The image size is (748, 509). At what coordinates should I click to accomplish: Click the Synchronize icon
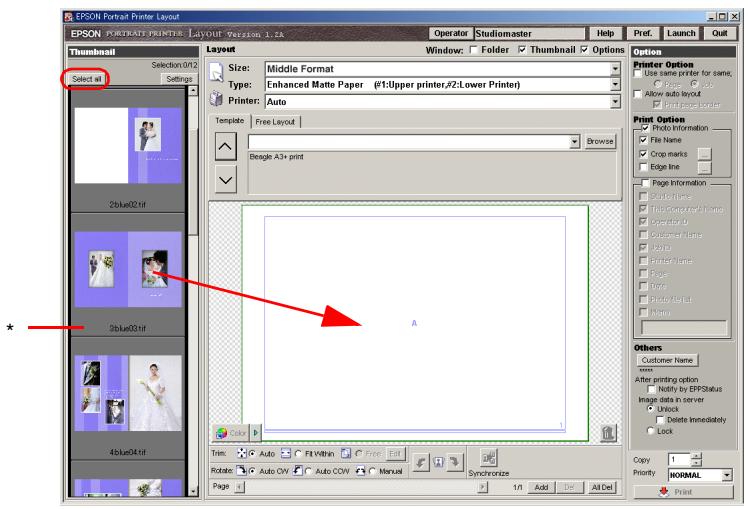tap(488, 458)
